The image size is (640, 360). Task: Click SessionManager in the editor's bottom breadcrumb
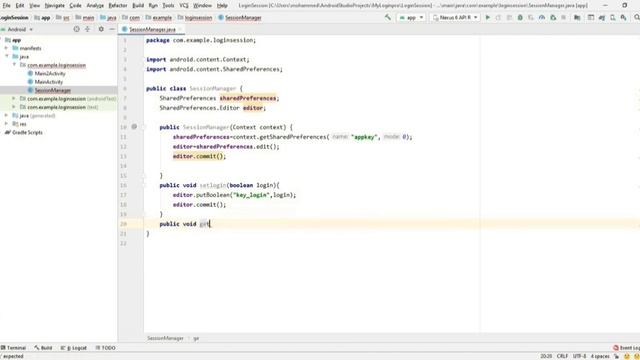coord(165,338)
